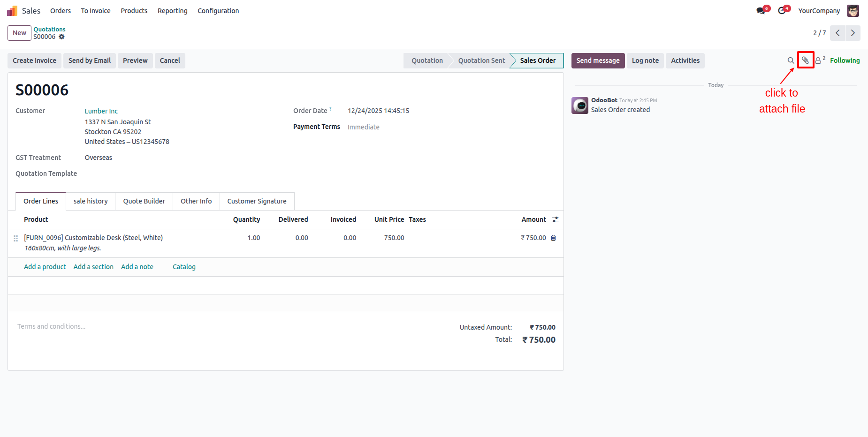The image size is (868, 437).
Task: Cancel the sales order
Action: 170,60
